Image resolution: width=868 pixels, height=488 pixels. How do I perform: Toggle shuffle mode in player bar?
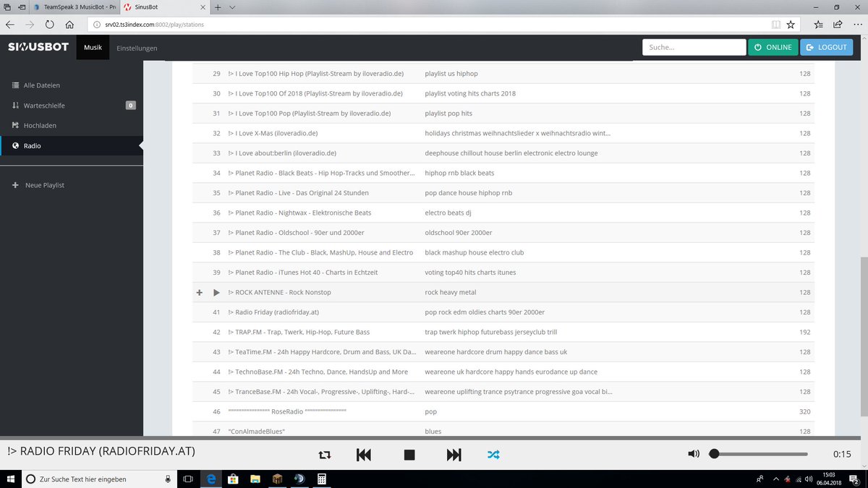tap(493, 455)
